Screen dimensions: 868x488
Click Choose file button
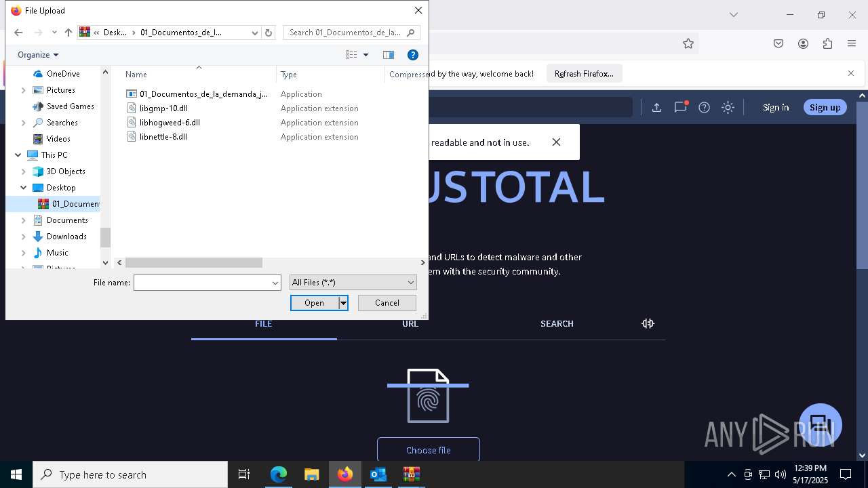[x=429, y=450]
